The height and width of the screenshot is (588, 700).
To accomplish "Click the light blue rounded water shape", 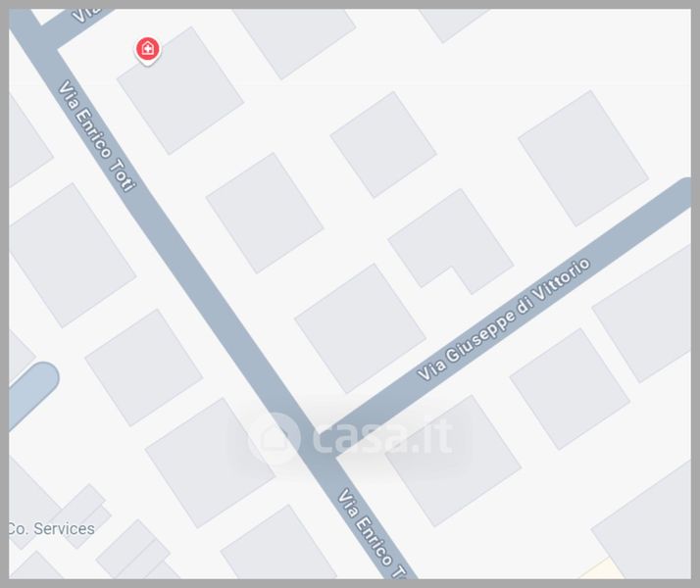I will 31,394.
